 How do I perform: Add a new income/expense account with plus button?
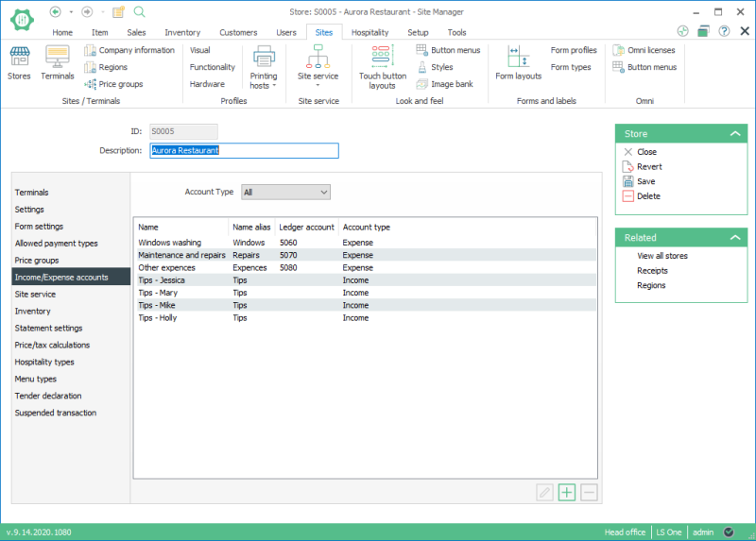(x=567, y=492)
